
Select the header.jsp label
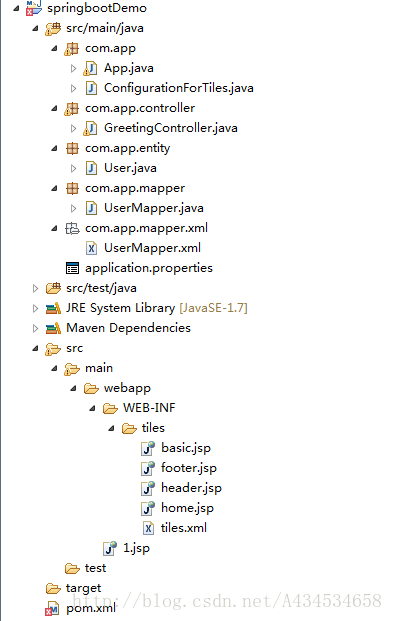[x=191, y=488]
